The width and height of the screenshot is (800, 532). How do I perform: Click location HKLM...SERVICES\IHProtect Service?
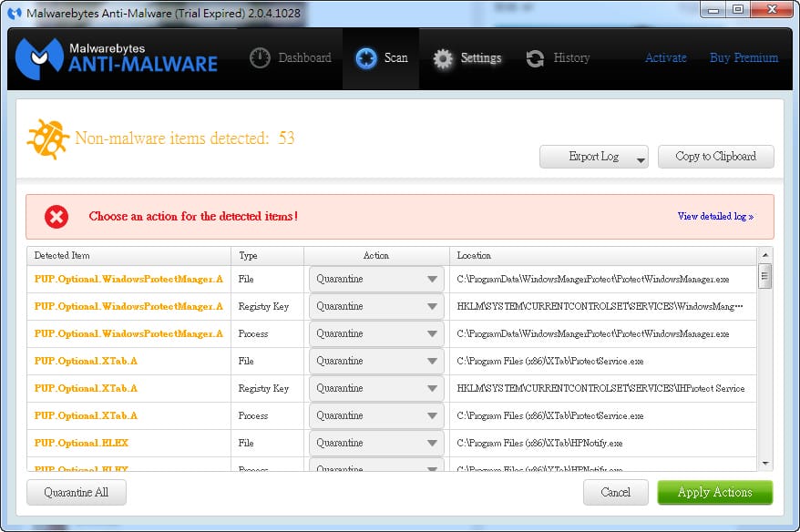pyautogui.click(x=600, y=389)
